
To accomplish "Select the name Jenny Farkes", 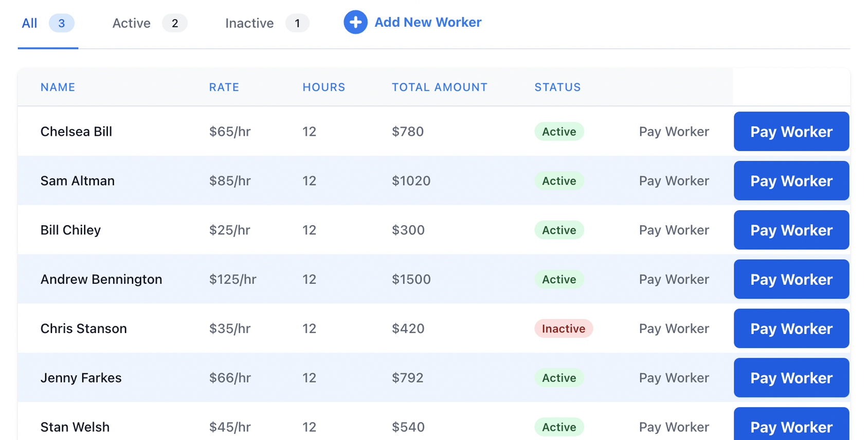I will point(81,378).
